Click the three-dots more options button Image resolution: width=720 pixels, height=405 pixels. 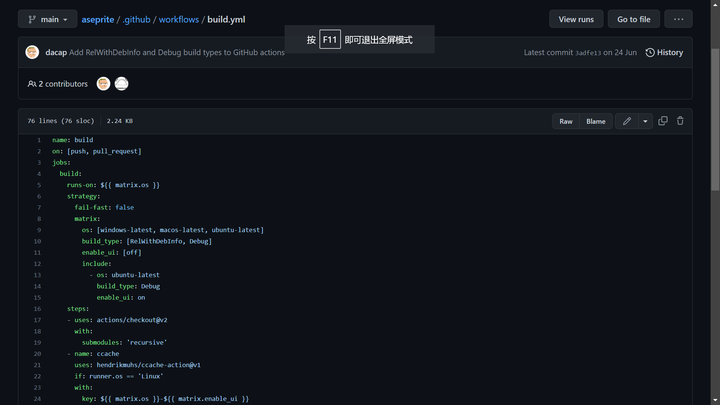pyautogui.click(x=678, y=19)
